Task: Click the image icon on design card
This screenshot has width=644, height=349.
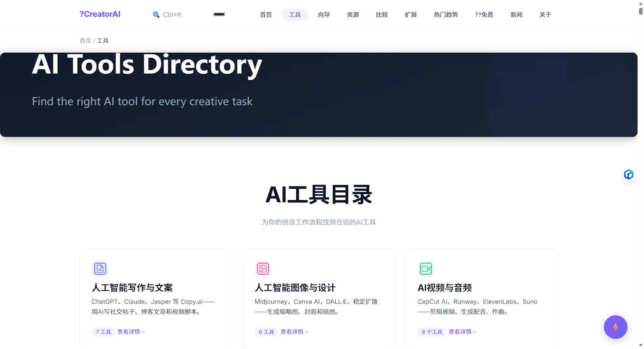Action: 263,268
